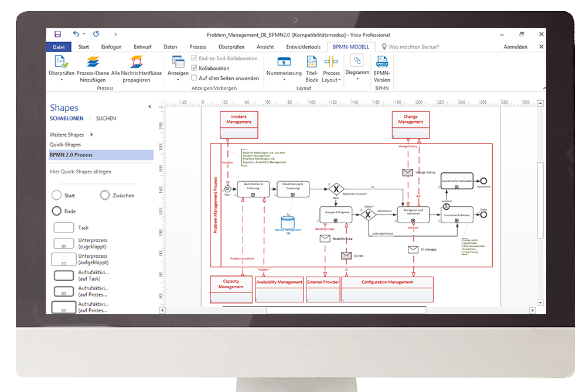The image size is (586, 392).
Task: Click the BPMN-Version icon
Action: 382,62
